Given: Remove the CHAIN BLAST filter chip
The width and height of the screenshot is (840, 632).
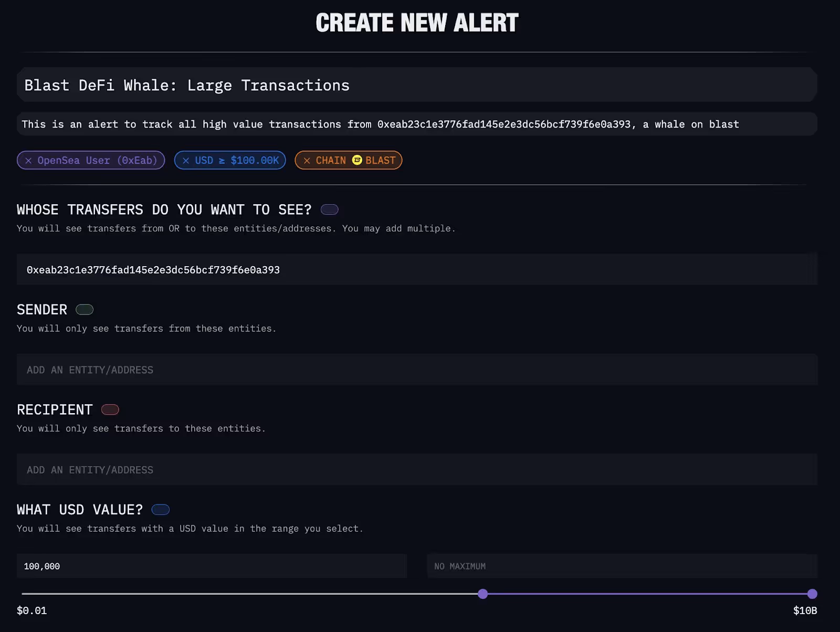Looking at the screenshot, I should [x=307, y=161].
